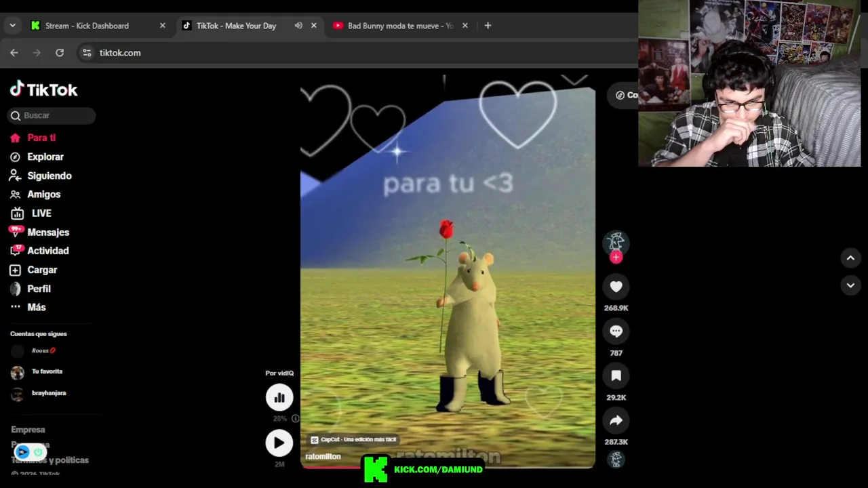Save the video with bookmark icon

click(x=616, y=376)
